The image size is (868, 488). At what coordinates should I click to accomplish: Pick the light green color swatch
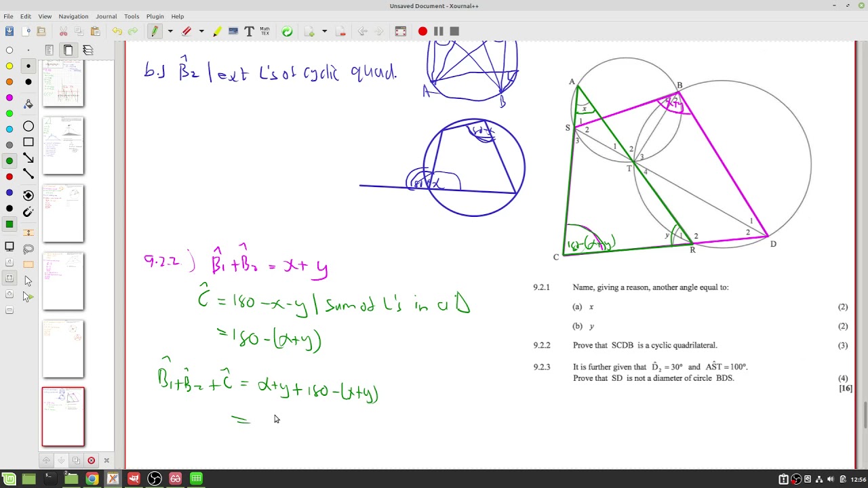pos(9,113)
